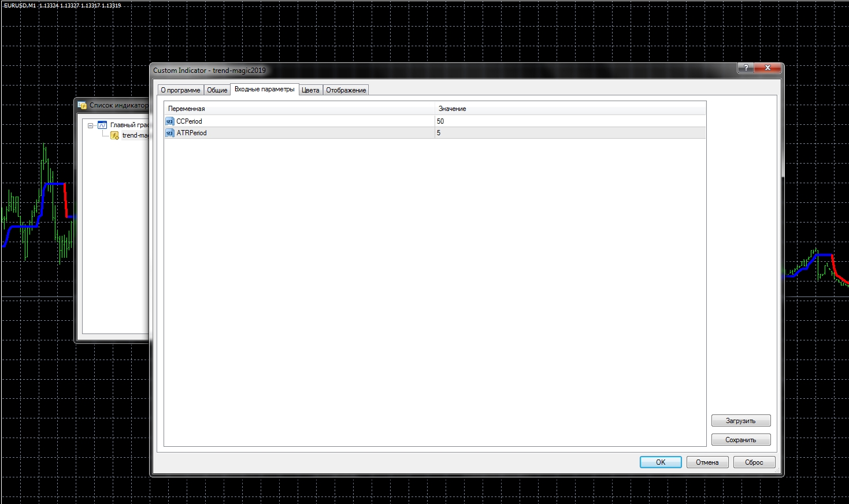The height and width of the screenshot is (504, 849).
Task: Click the main chart icon in indicator list
Action: click(102, 125)
